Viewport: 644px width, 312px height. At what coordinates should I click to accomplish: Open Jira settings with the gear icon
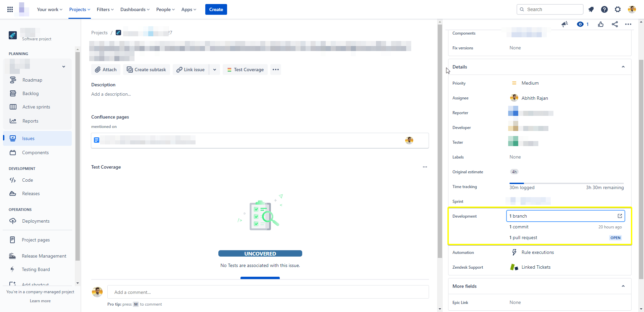tap(618, 9)
